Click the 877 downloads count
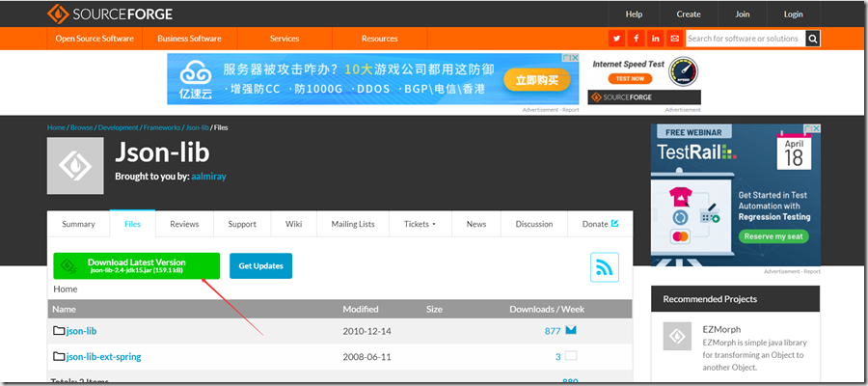Viewport: 868px width, 386px height. [553, 331]
